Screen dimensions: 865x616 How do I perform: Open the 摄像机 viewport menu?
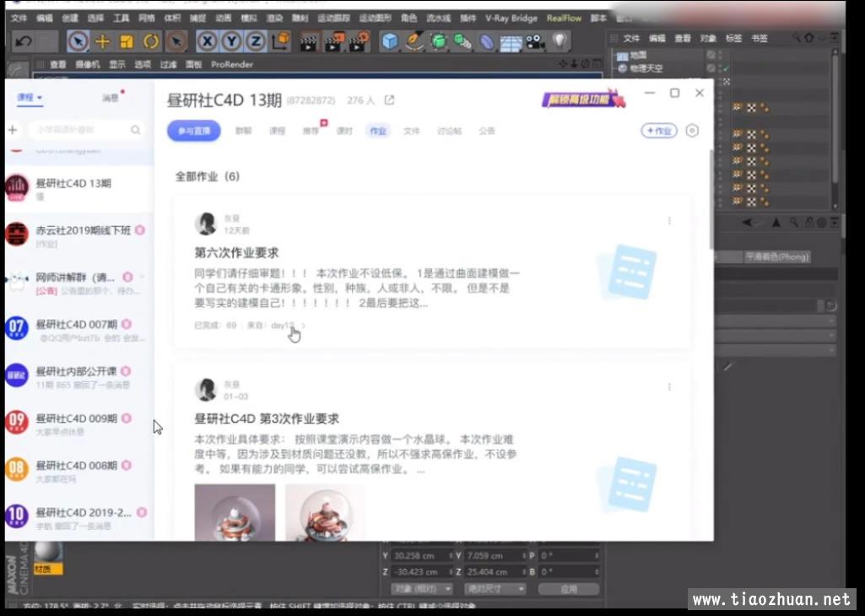tap(87, 64)
